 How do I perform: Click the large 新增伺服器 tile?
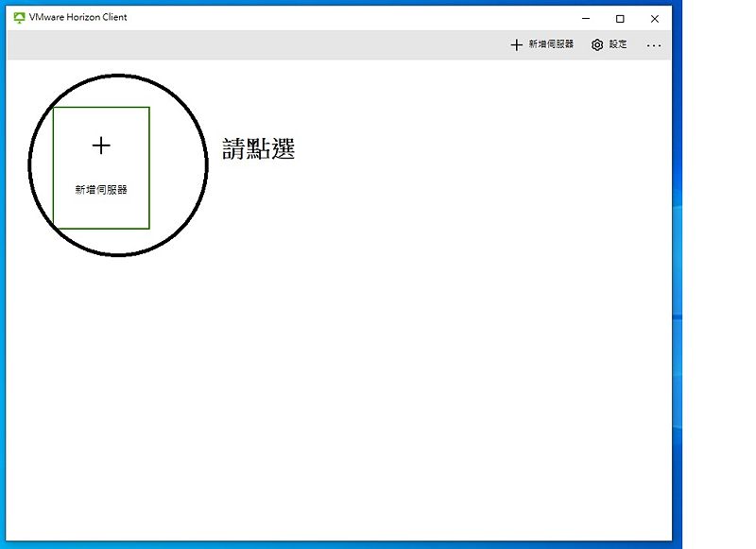tap(101, 168)
